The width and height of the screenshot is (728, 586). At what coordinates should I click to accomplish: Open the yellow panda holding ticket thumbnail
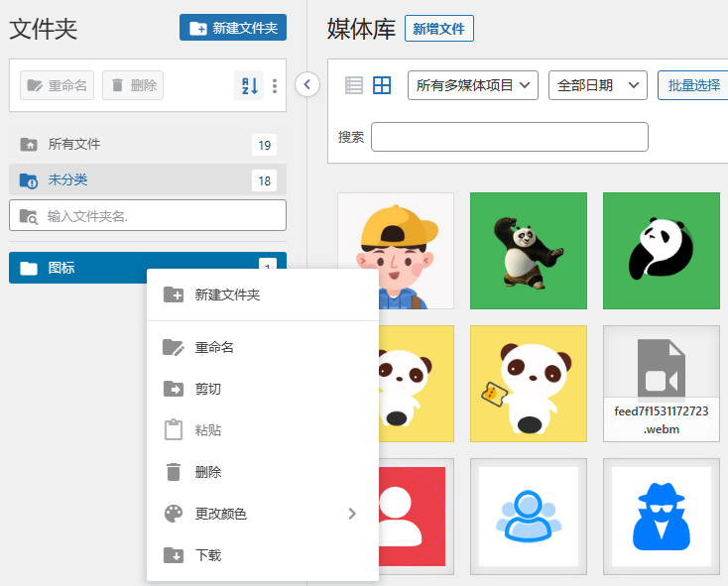(529, 384)
